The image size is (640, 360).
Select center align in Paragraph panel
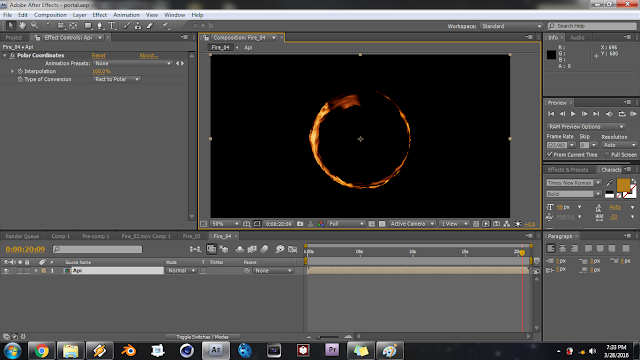click(562, 248)
